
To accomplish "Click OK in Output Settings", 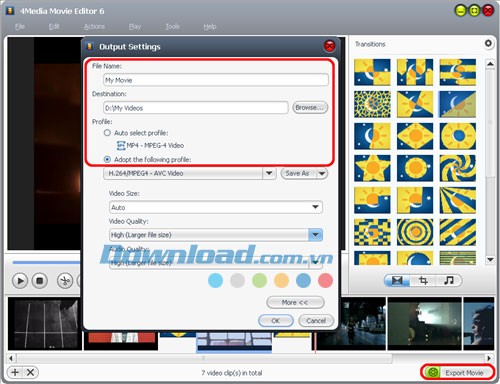I will click(x=276, y=321).
